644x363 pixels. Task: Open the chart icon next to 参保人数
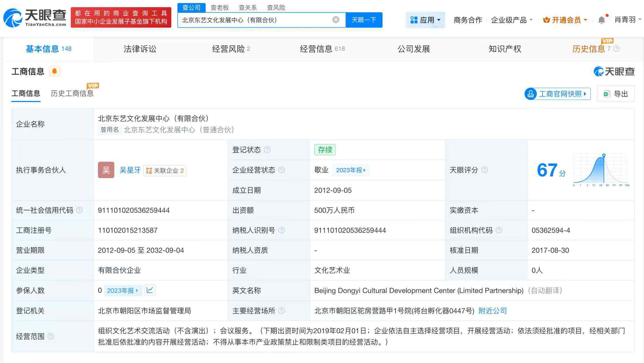click(150, 290)
